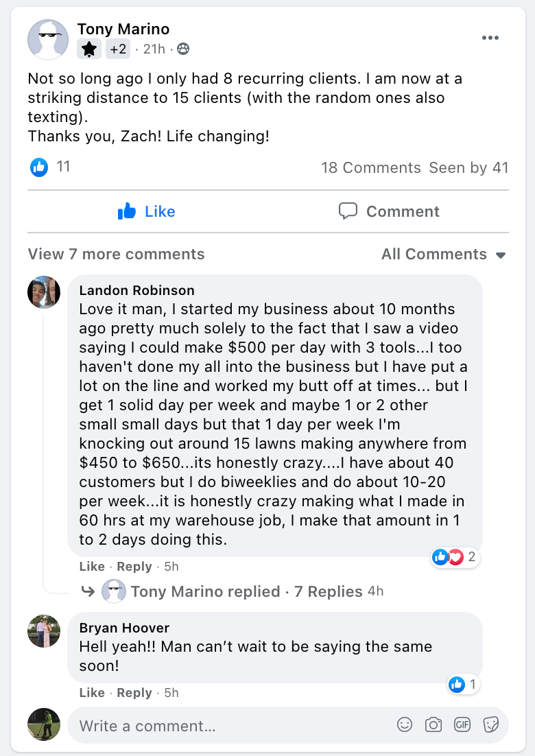The width and height of the screenshot is (535, 756).
Task: Click the emoji icon in comment box
Action: (x=405, y=724)
